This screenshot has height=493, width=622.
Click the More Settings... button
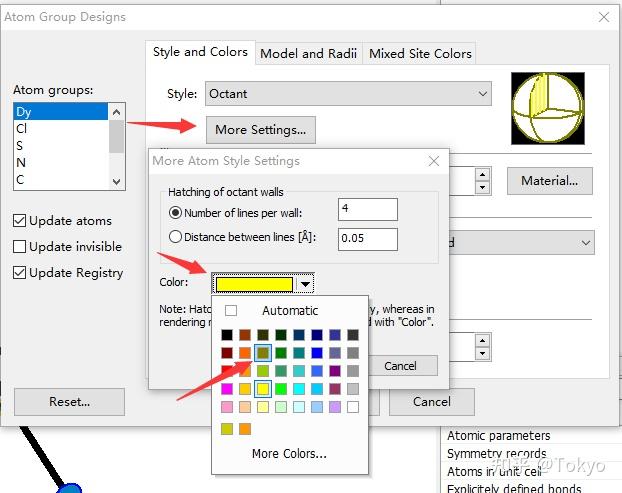pos(260,129)
